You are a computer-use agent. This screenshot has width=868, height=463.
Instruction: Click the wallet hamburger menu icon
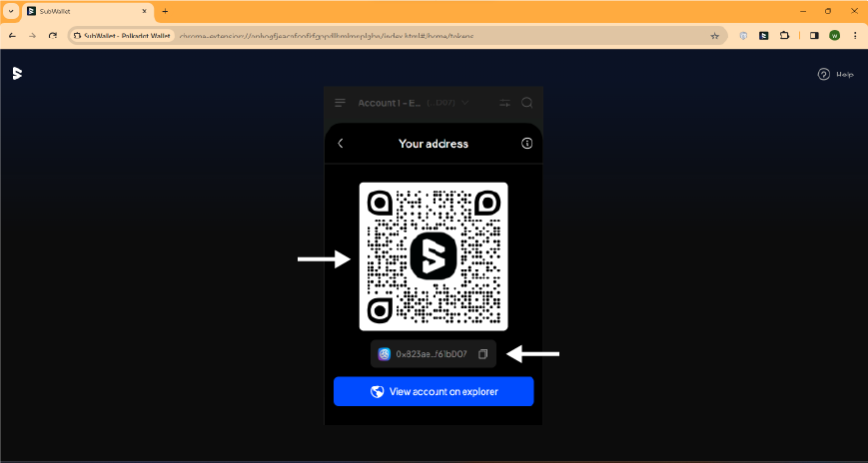tap(341, 103)
